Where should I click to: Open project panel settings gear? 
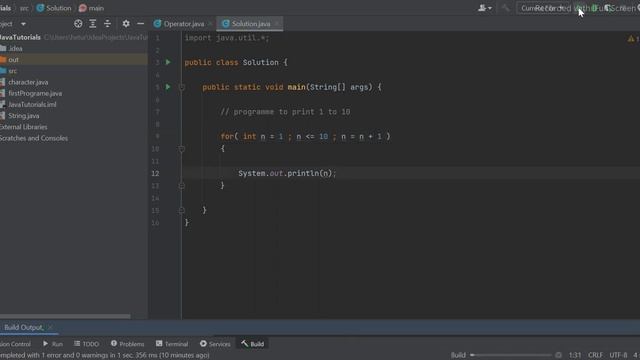pos(126,24)
